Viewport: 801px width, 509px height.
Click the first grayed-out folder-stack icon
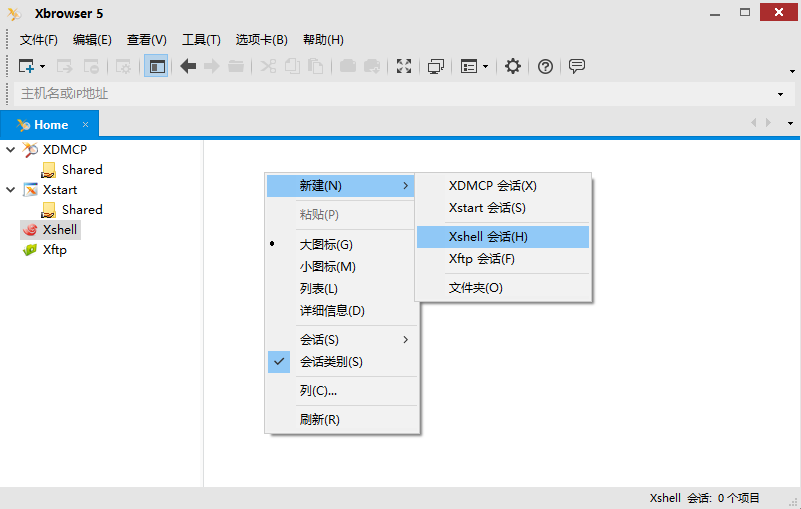pyautogui.click(x=348, y=66)
